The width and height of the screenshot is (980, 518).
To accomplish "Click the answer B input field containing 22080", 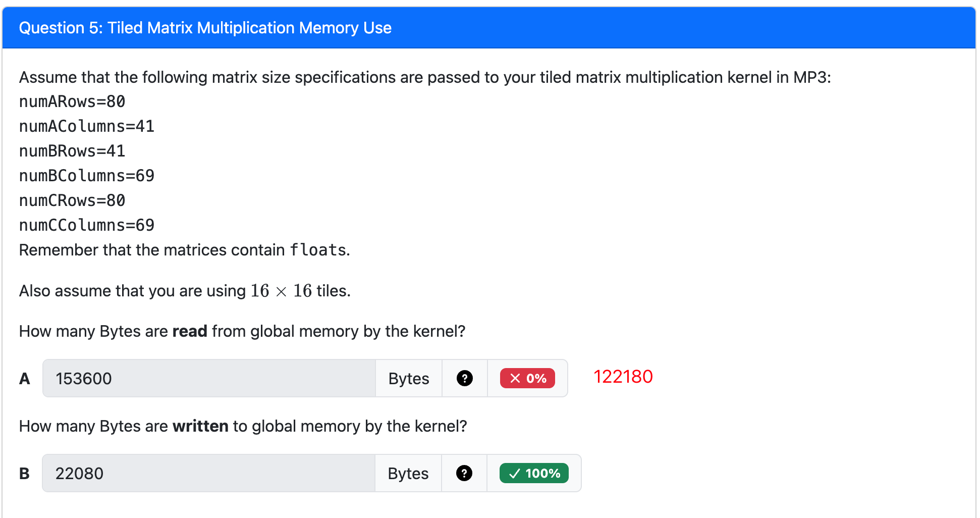I will 208,473.
